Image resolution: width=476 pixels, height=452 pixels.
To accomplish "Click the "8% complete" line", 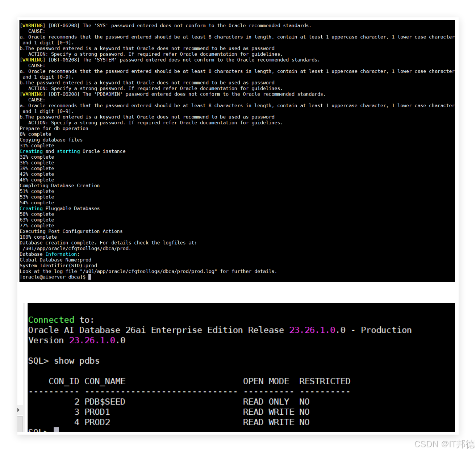I will coord(36,134).
